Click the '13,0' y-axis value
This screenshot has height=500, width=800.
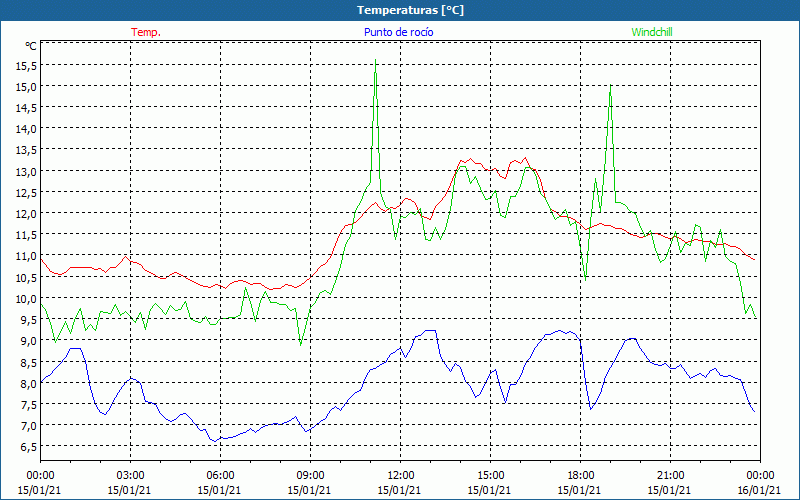point(26,172)
